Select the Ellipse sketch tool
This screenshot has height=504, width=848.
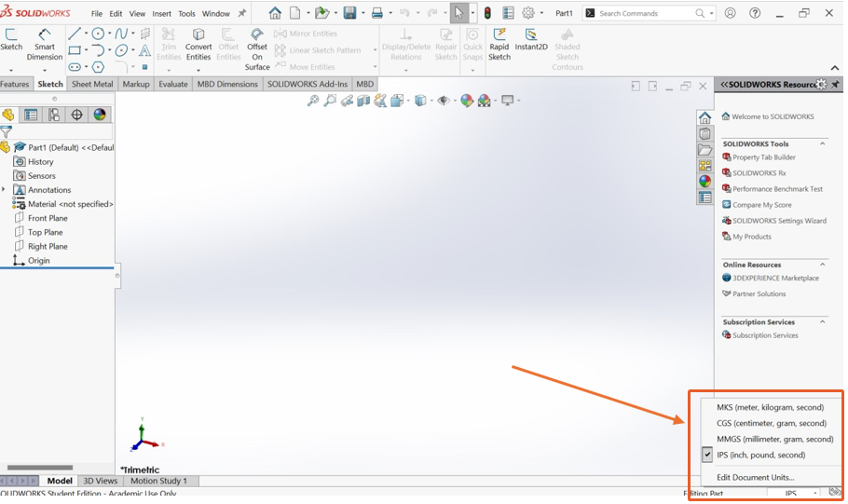(121, 51)
